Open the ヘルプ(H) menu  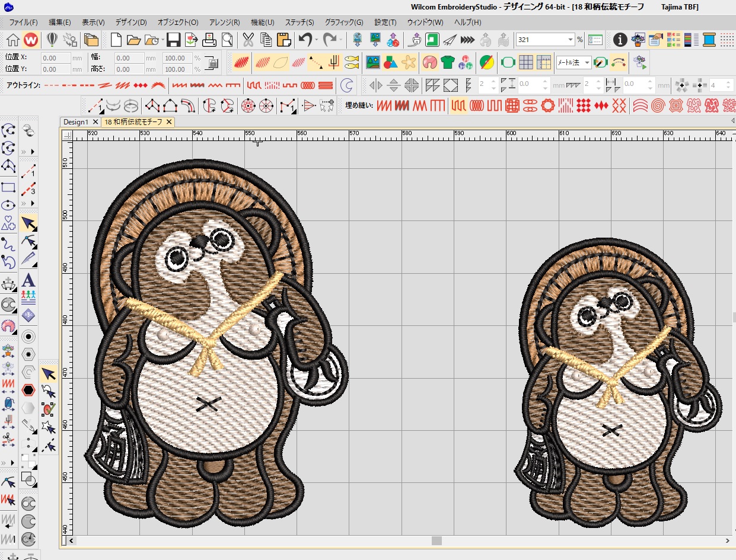pos(468,22)
